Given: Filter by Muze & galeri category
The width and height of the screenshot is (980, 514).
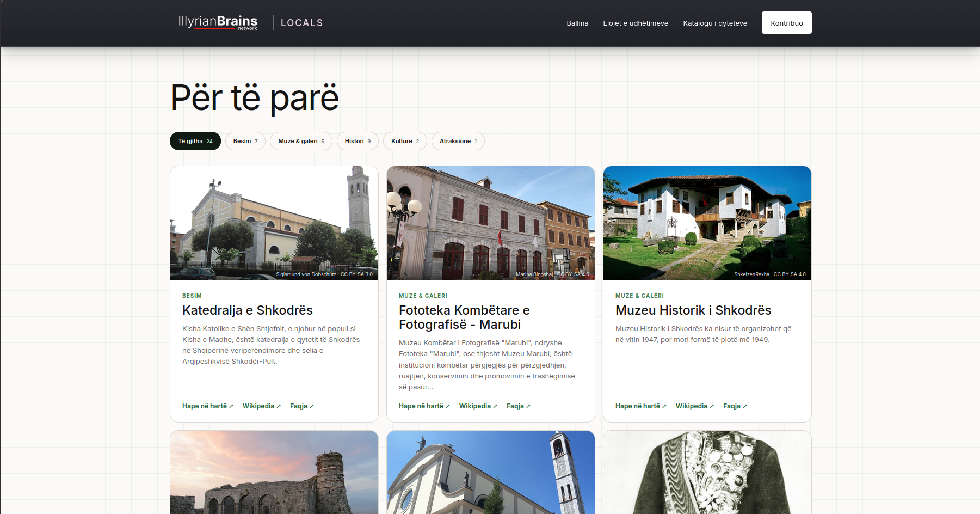Looking at the screenshot, I should coord(301,141).
